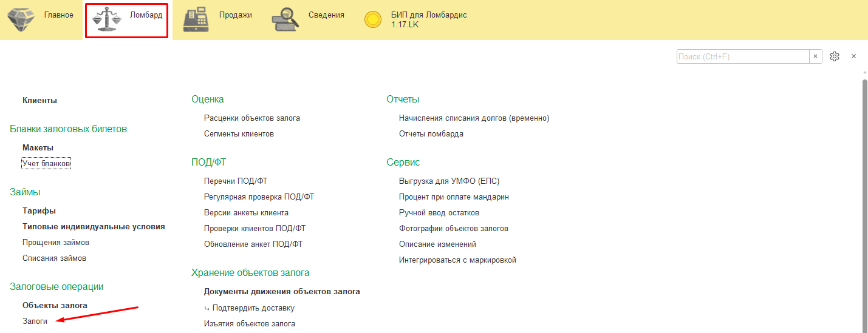The height and width of the screenshot is (333, 868).
Task: Open Начисления списания долгов (временно)
Action: (474, 118)
